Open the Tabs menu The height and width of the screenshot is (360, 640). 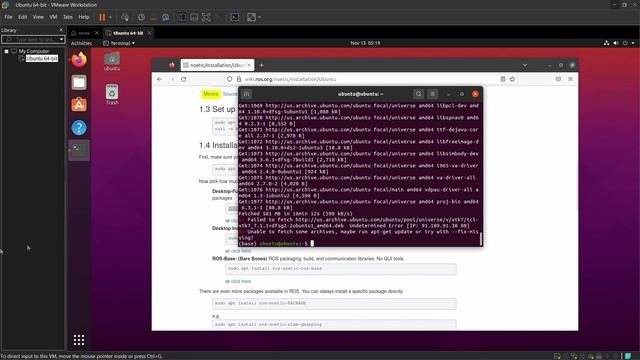point(68,17)
